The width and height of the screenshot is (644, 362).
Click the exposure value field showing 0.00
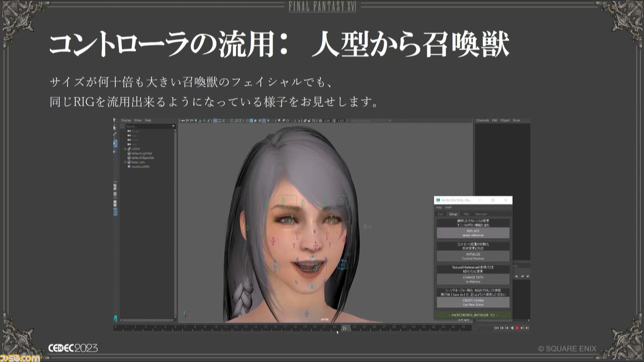327,121
